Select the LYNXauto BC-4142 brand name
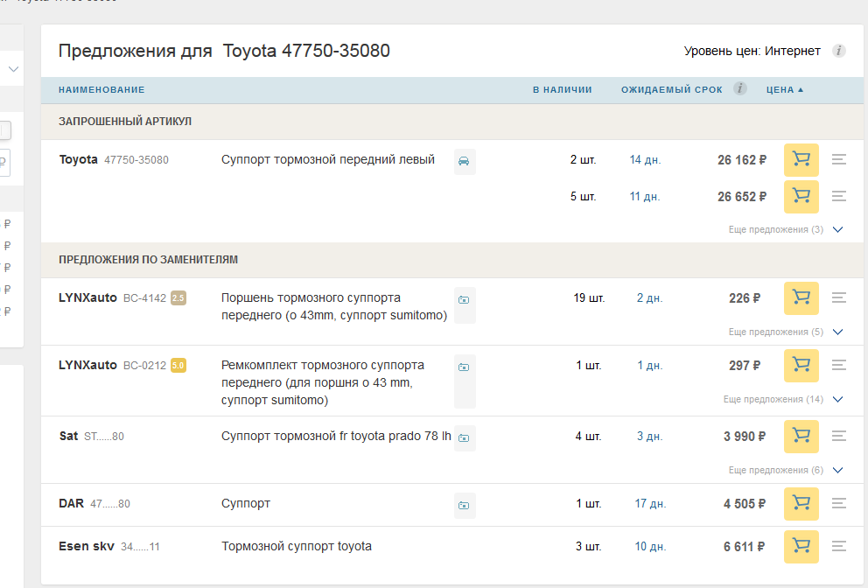The width and height of the screenshot is (868, 588). (x=88, y=297)
